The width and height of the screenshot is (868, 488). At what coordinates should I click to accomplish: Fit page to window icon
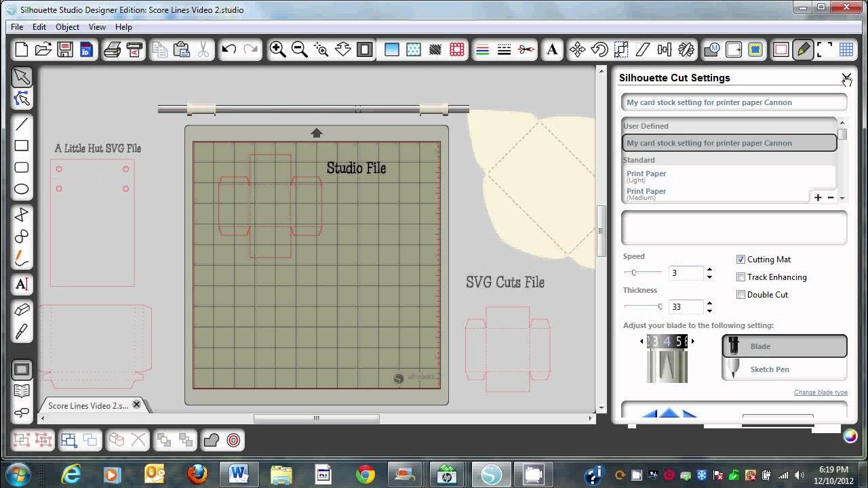(x=364, y=49)
